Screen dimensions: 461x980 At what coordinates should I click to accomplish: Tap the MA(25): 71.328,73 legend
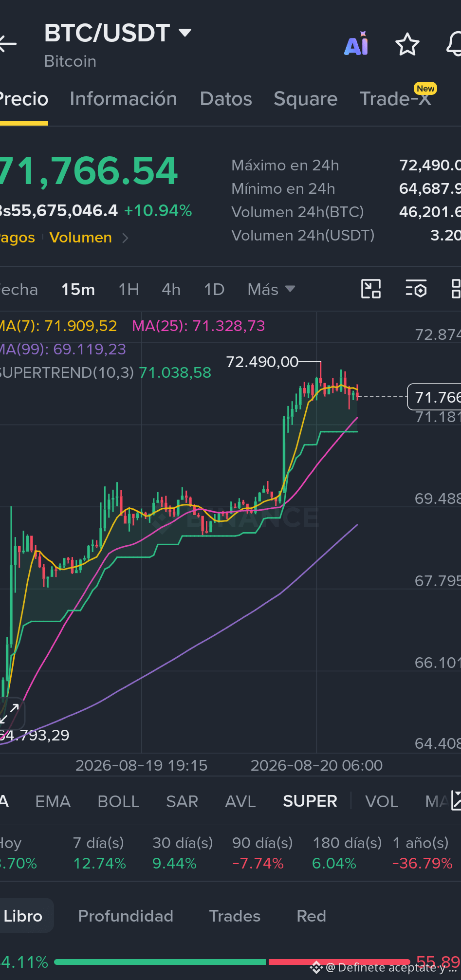(199, 326)
